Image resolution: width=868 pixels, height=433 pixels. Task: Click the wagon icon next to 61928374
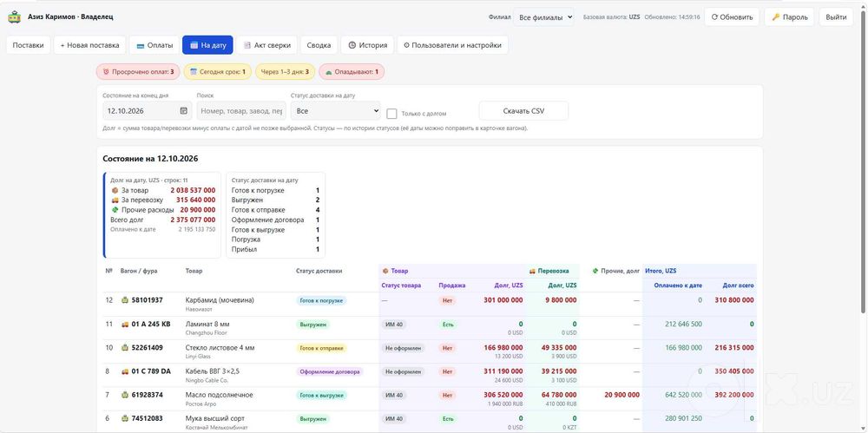(125, 395)
